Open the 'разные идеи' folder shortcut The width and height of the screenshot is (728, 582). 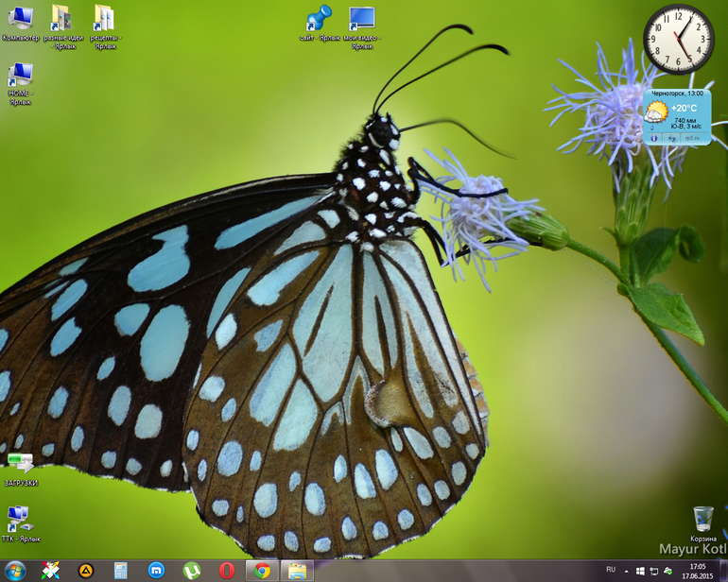[62, 19]
